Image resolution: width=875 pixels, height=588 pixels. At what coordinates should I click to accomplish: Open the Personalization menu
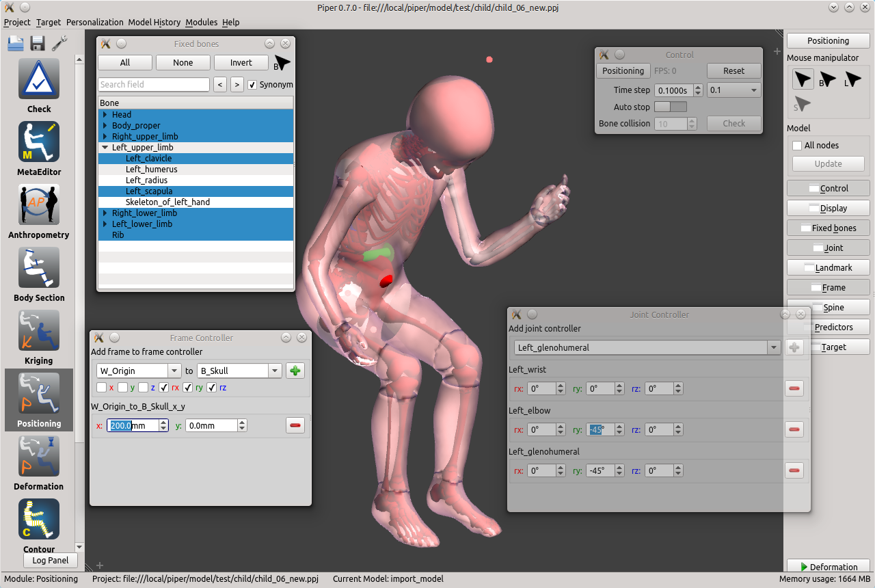tap(95, 22)
